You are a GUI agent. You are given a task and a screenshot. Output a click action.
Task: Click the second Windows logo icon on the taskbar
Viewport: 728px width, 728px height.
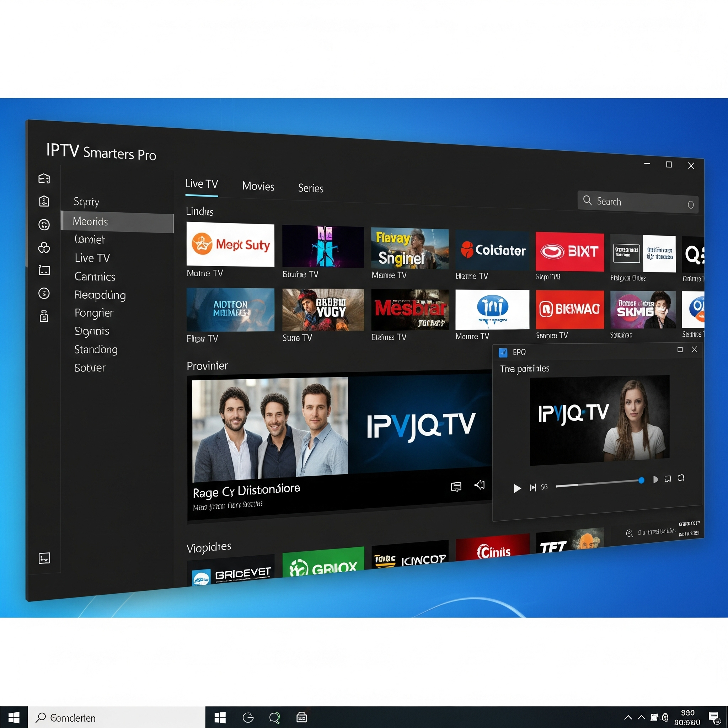pos(220,717)
